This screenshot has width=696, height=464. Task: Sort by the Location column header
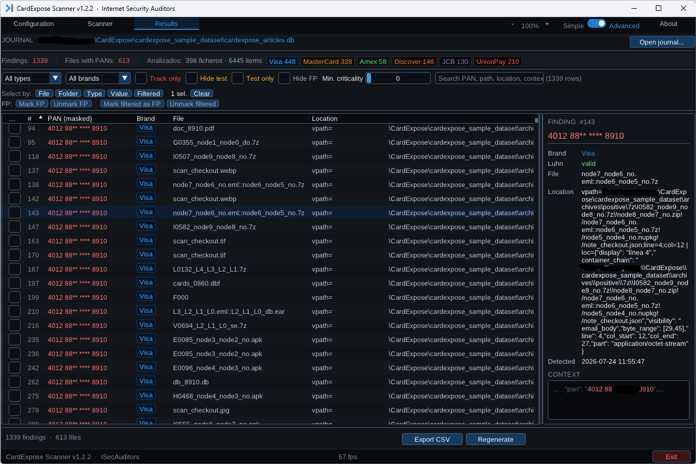coord(324,119)
